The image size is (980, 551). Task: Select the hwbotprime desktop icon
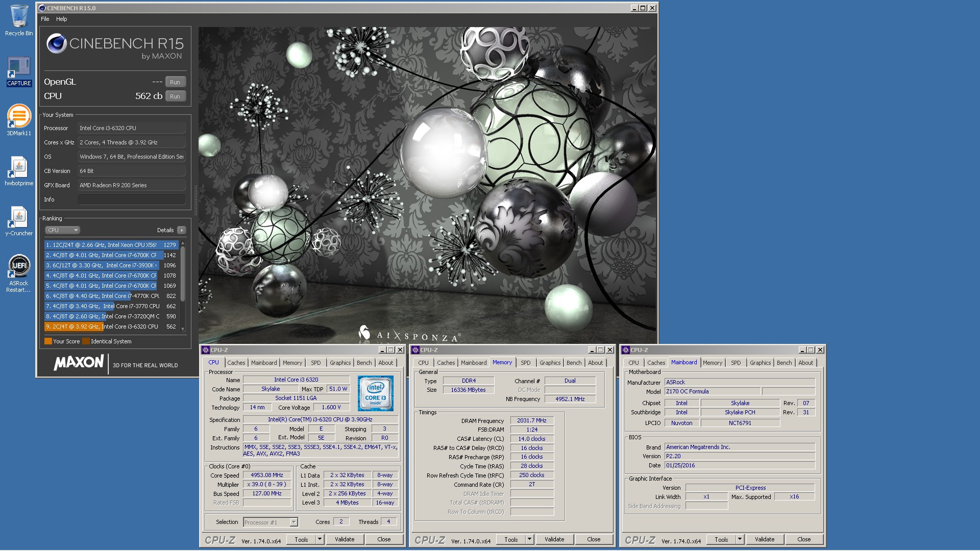pyautogui.click(x=19, y=171)
